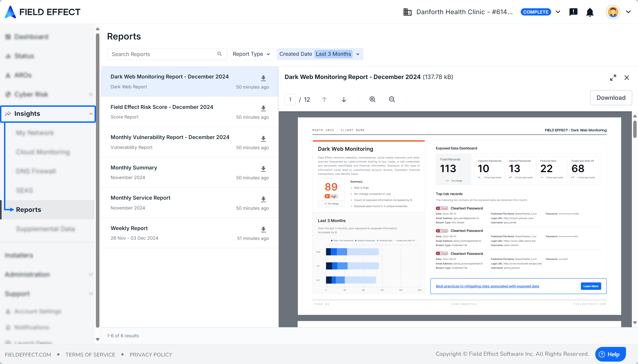Image resolution: width=638 pixels, height=364 pixels.
Task: Download the Field Effect Risk Score report icon
Action: pyautogui.click(x=263, y=108)
